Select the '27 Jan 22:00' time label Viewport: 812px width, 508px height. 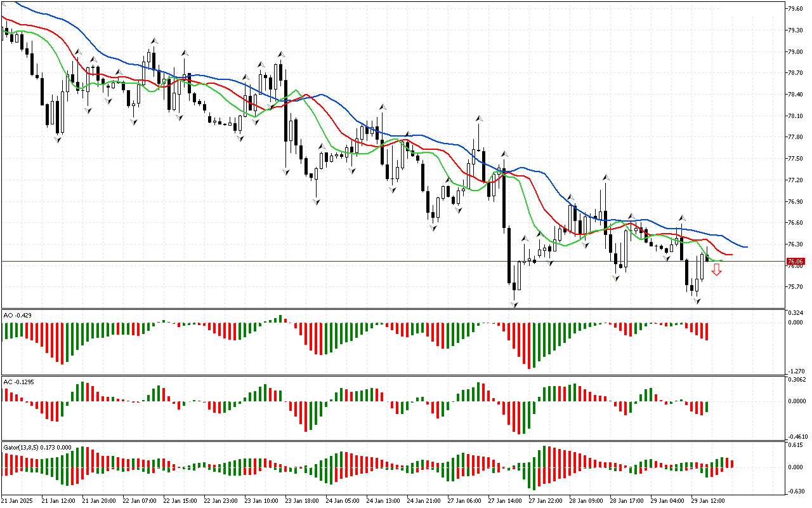(x=545, y=501)
